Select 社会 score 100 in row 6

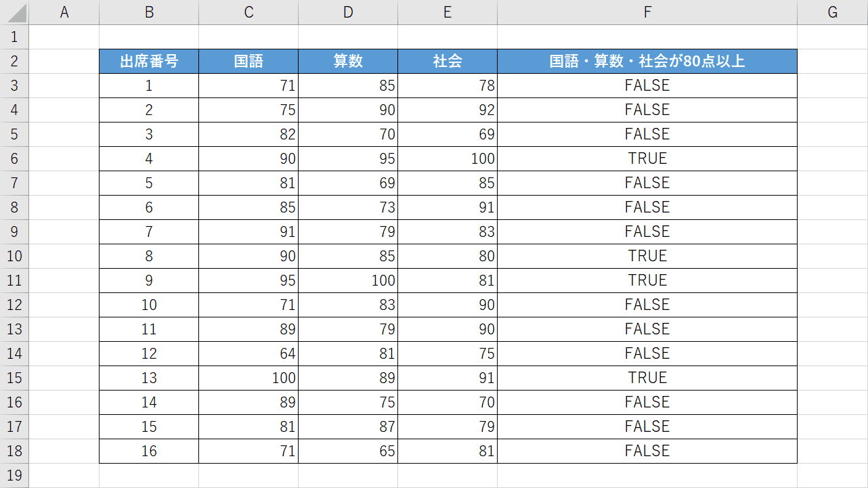click(x=448, y=158)
